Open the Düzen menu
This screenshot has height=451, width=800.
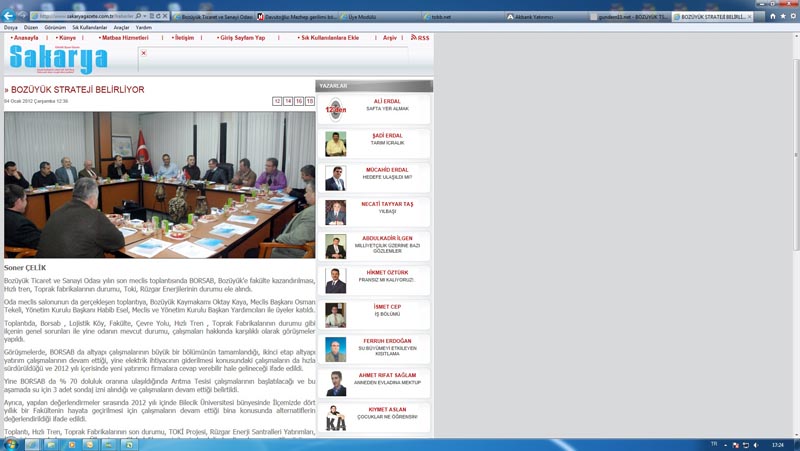tap(31, 28)
